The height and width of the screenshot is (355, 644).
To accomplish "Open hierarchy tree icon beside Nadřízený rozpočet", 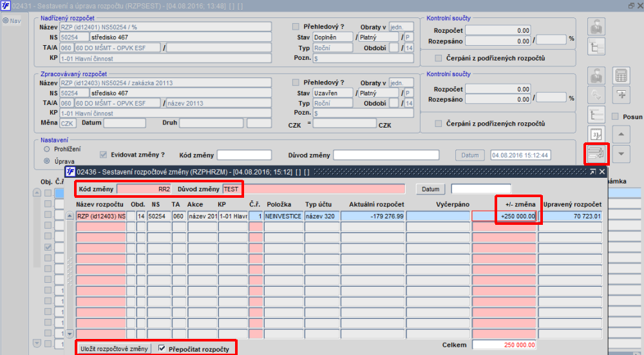I will click(x=596, y=46).
